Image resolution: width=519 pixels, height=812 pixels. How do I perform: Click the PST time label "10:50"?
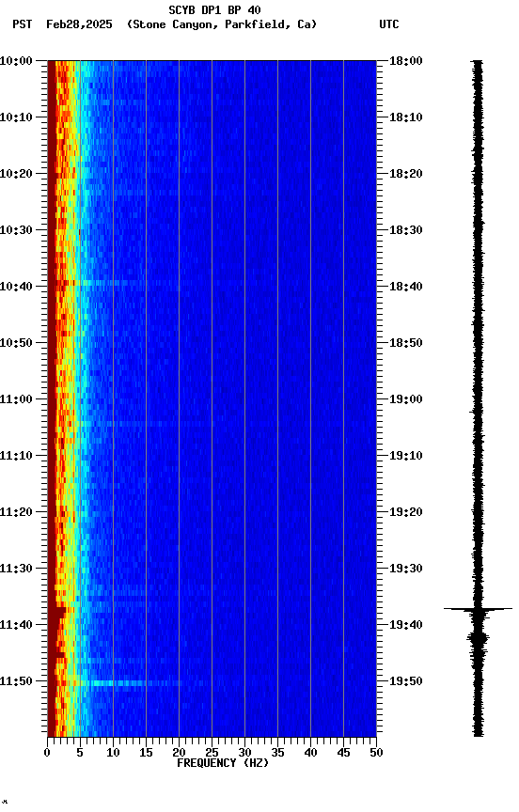(x=16, y=343)
